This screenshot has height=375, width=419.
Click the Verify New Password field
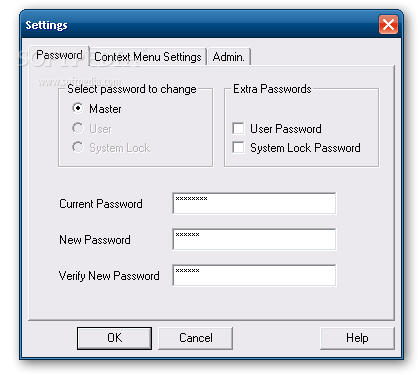click(254, 275)
